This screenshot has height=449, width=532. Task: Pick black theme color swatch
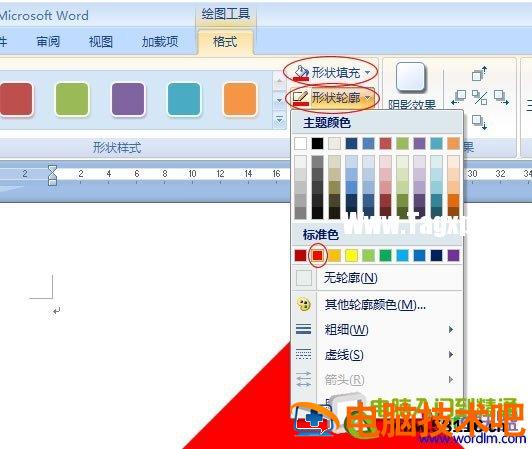coord(317,143)
